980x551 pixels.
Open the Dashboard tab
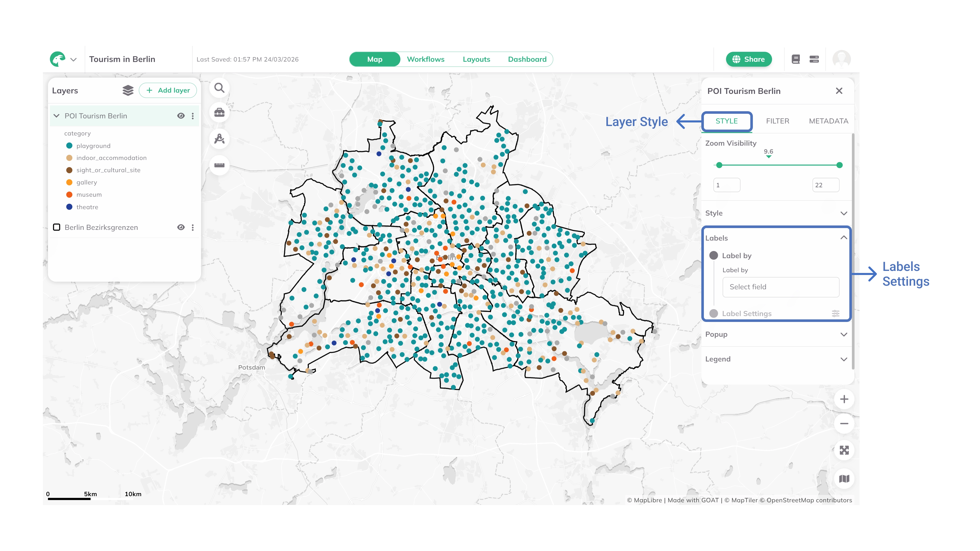[527, 59]
